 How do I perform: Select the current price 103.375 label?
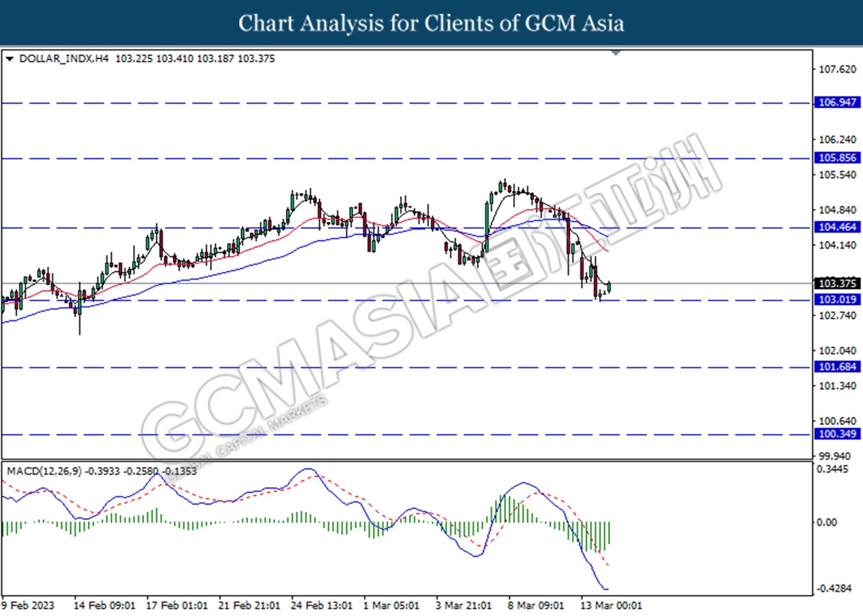[x=837, y=283]
